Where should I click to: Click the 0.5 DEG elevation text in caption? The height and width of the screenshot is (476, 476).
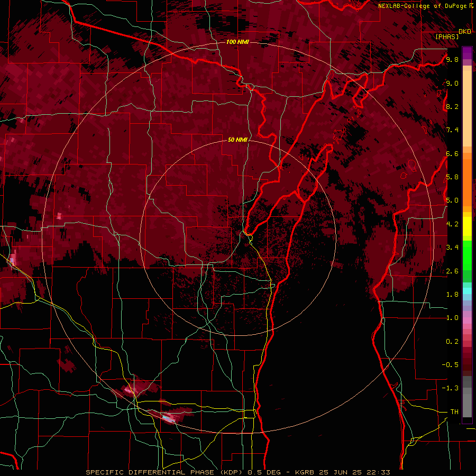[x=265, y=472]
